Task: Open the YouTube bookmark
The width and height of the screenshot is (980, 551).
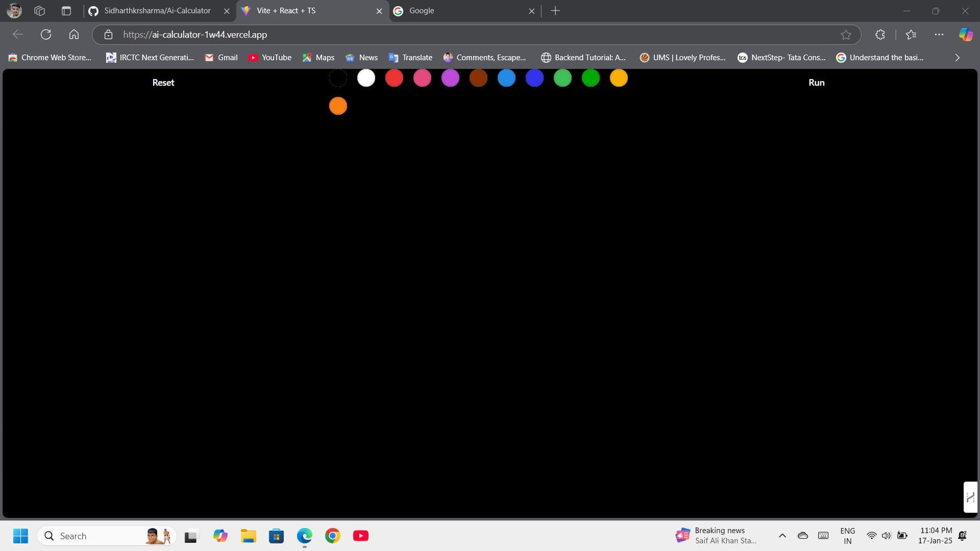Action: (270, 58)
